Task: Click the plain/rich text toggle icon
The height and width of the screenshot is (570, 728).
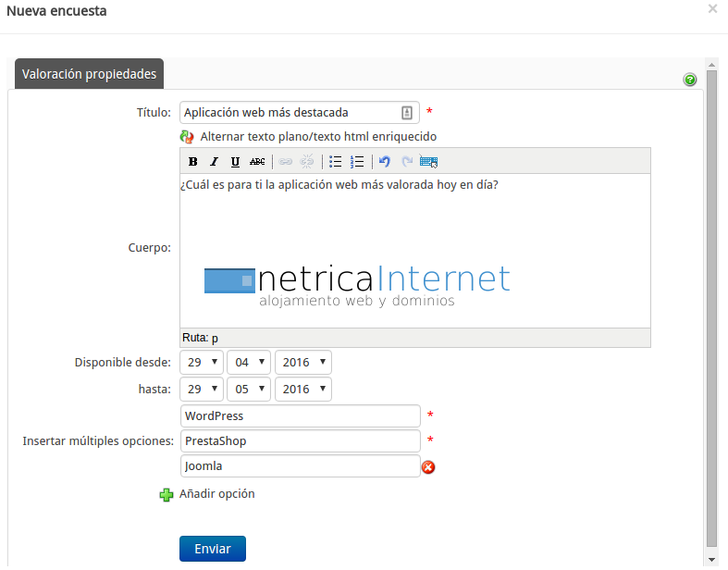Action: point(187,137)
